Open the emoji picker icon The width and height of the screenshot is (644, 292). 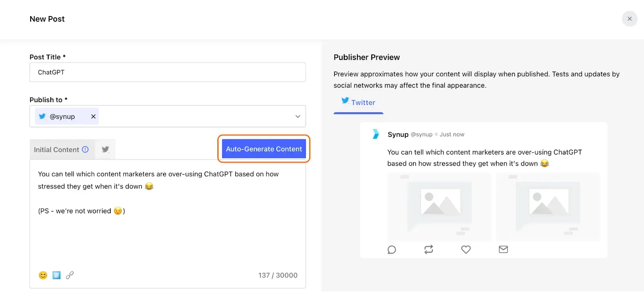point(43,275)
